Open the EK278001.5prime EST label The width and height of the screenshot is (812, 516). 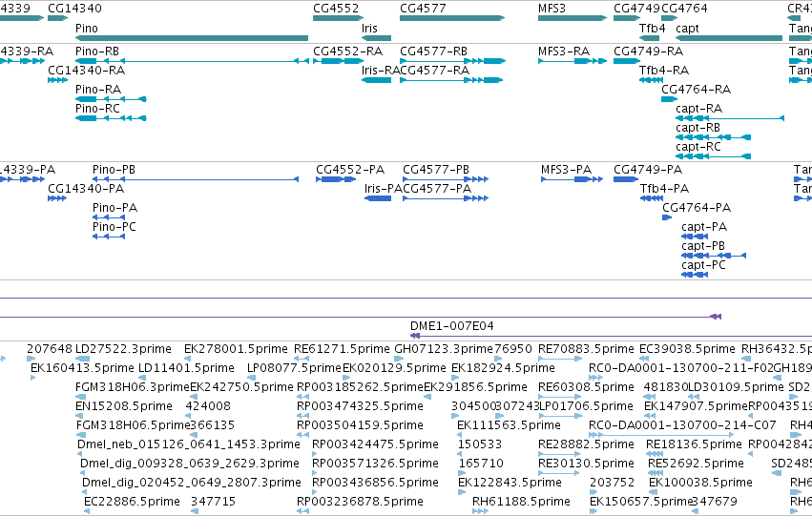click(x=236, y=348)
